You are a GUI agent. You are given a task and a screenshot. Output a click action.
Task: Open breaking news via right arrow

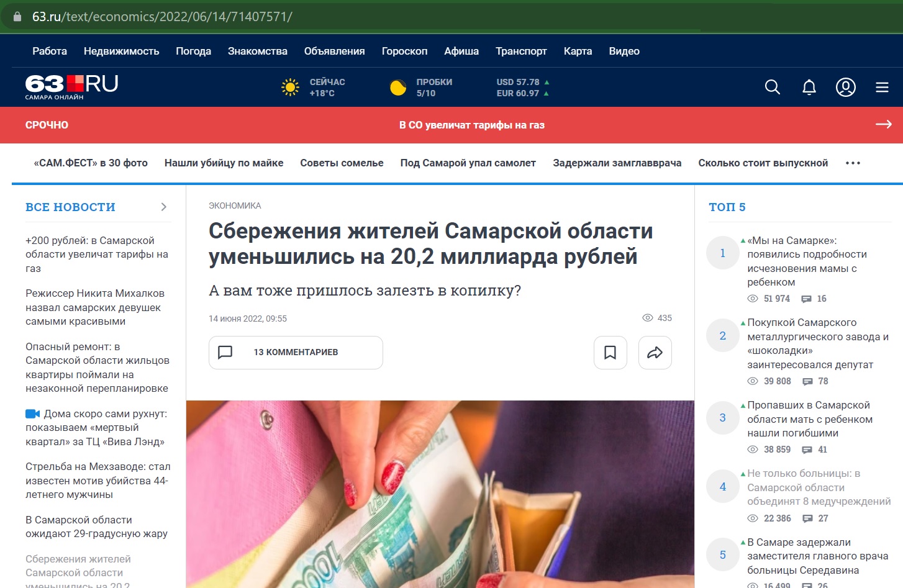883,125
